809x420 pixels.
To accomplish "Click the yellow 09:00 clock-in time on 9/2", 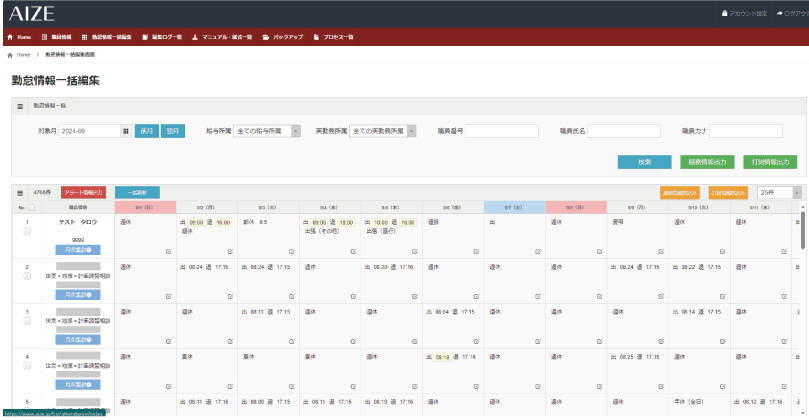I will (196, 223).
